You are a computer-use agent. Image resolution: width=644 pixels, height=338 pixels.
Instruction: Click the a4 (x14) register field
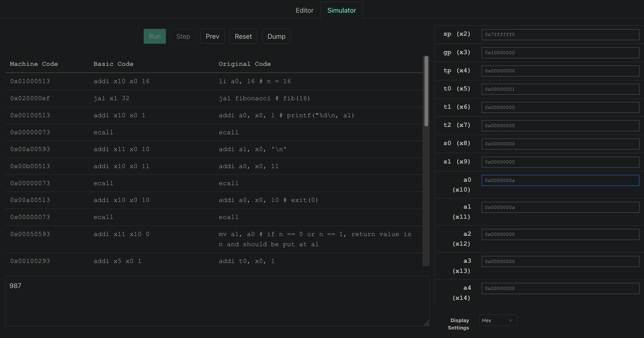click(x=560, y=288)
